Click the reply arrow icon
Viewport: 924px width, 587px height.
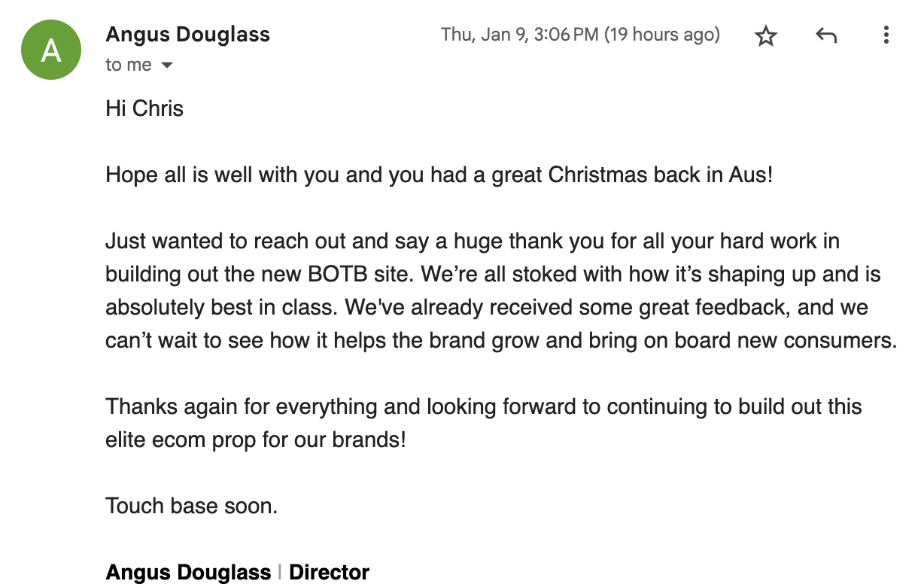(826, 35)
